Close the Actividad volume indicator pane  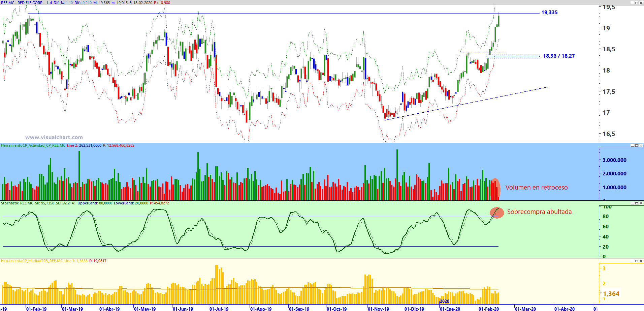(x=641, y=145)
